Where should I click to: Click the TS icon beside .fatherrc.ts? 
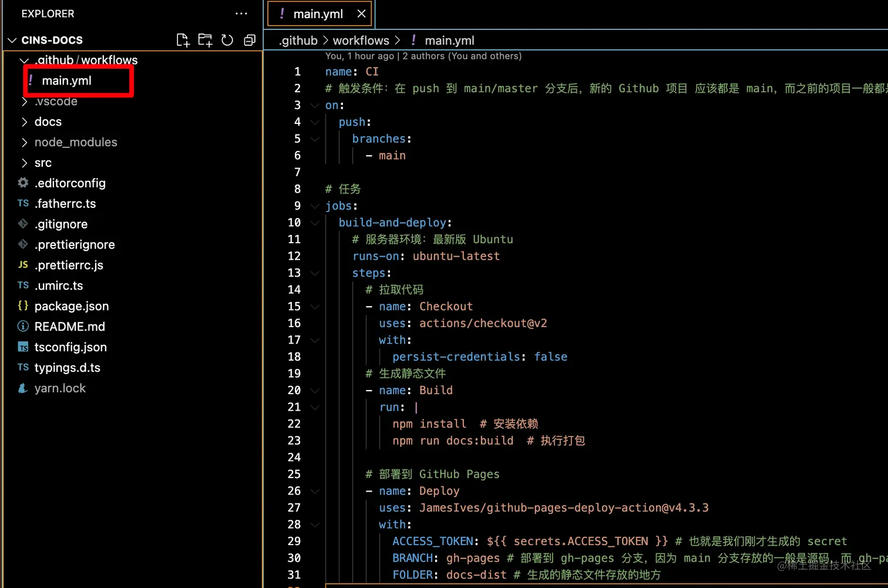point(23,203)
